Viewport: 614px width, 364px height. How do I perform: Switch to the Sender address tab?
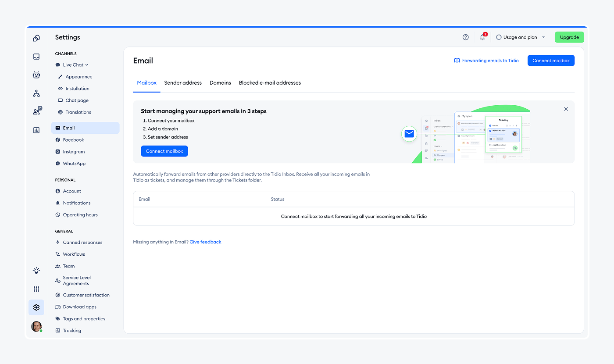coord(183,82)
